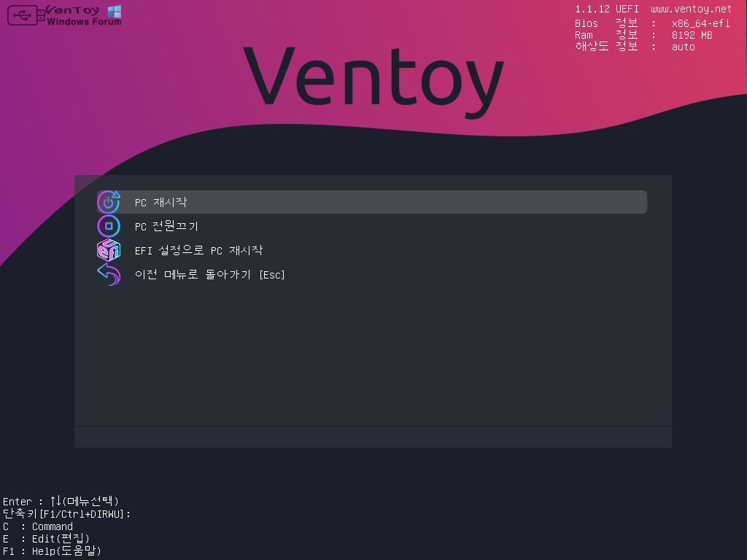Select the PC 재시작 restart icon

click(x=109, y=202)
